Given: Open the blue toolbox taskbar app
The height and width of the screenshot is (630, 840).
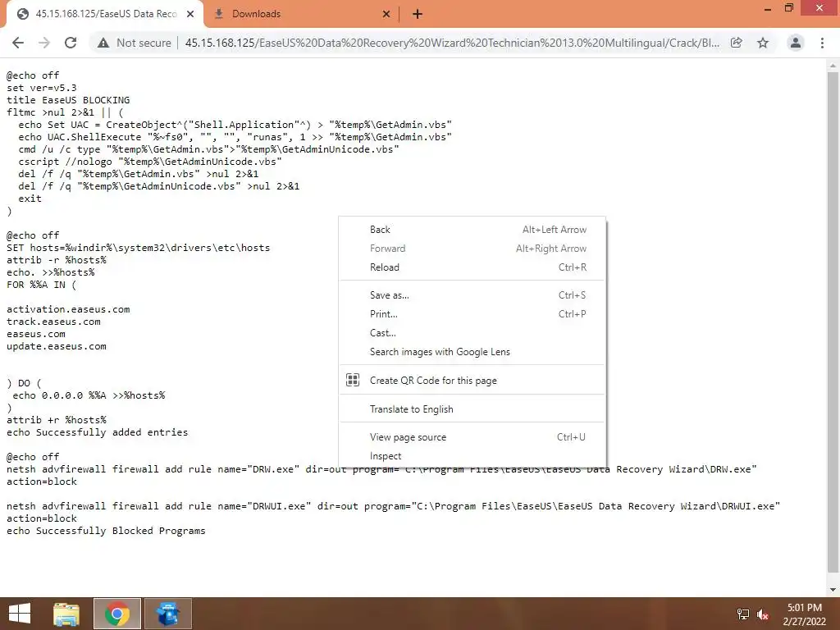Looking at the screenshot, I should [168, 614].
